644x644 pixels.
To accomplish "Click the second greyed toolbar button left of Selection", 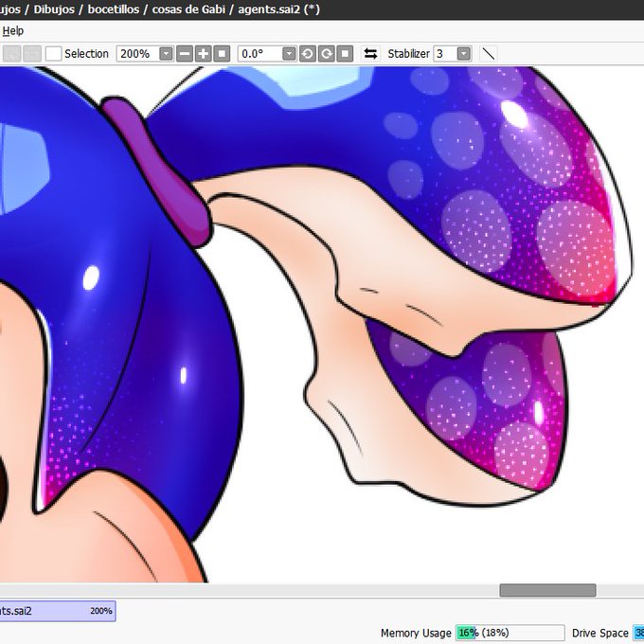I will [x=32, y=54].
